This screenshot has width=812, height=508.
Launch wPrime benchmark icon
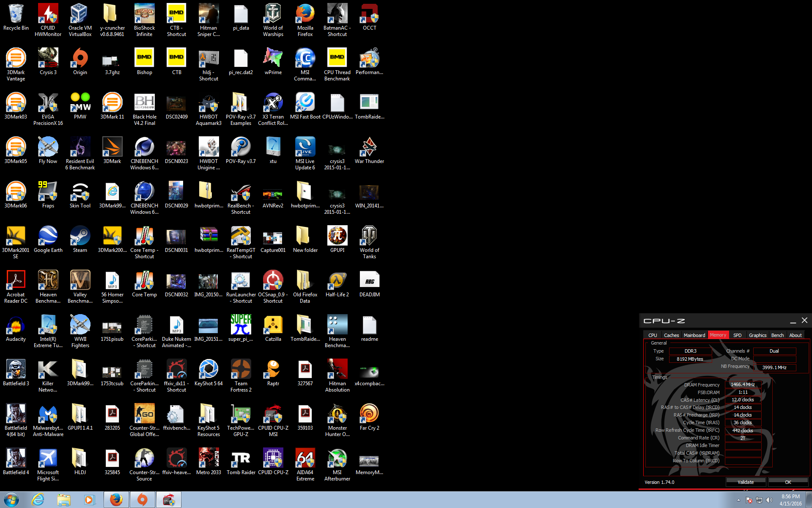click(273, 61)
